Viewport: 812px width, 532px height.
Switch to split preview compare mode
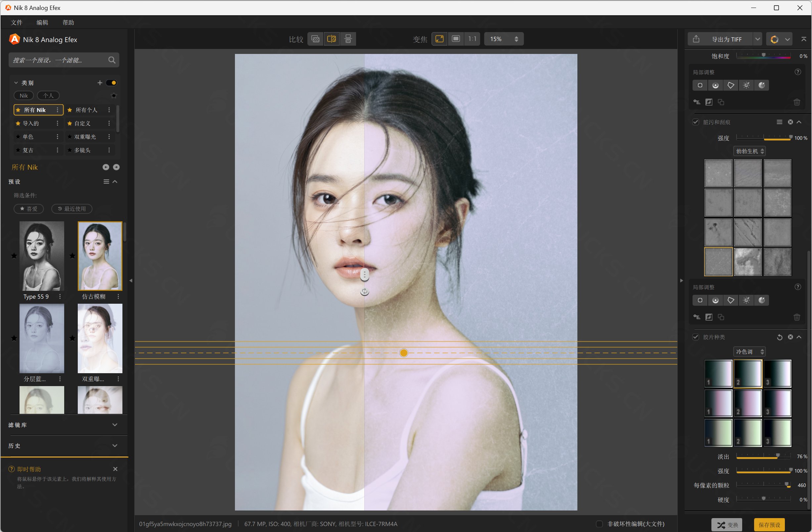coord(331,39)
